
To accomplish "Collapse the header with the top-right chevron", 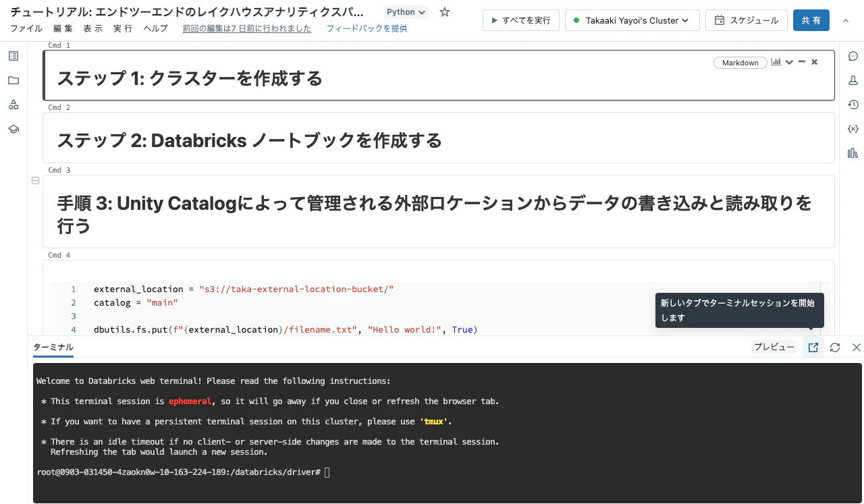I will pyautogui.click(x=846, y=20).
